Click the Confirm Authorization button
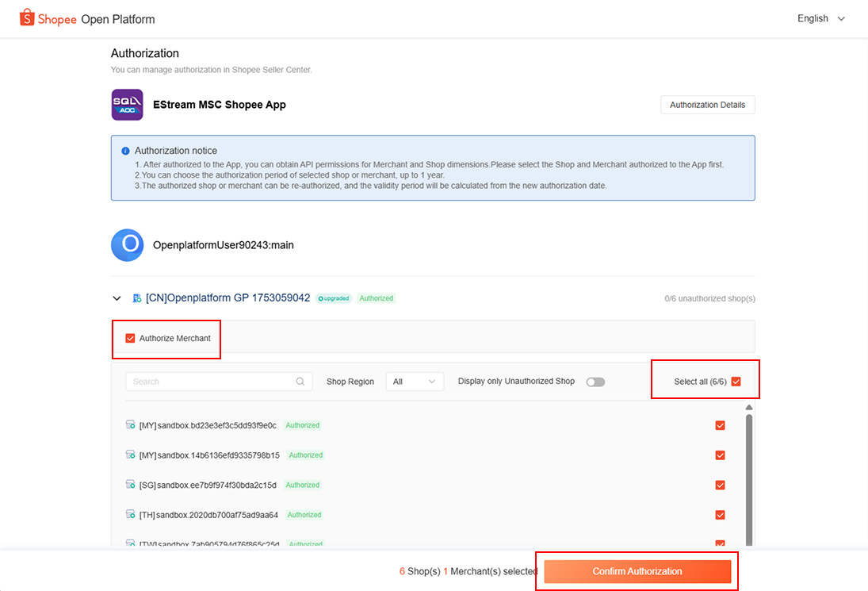This screenshot has width=868, height=591. click(637, 571)
